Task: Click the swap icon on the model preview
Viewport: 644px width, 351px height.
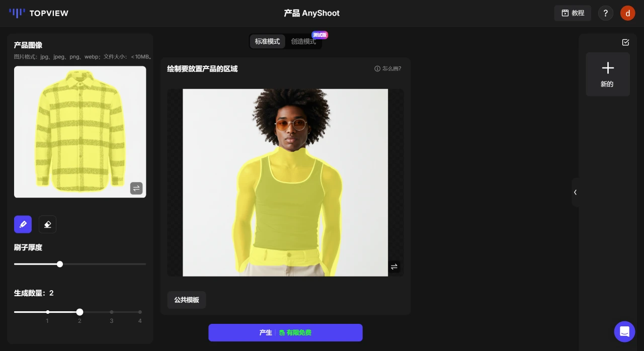Action: (394, 267)
